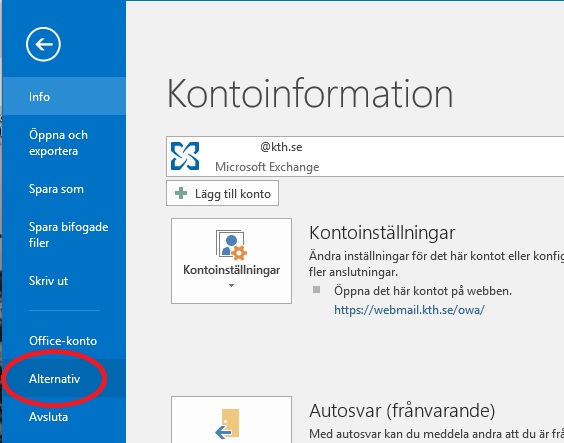Viewport: 564px width, 443px height.
Task: Click the Autosvar door arrow icon
Action: (227, 424)
